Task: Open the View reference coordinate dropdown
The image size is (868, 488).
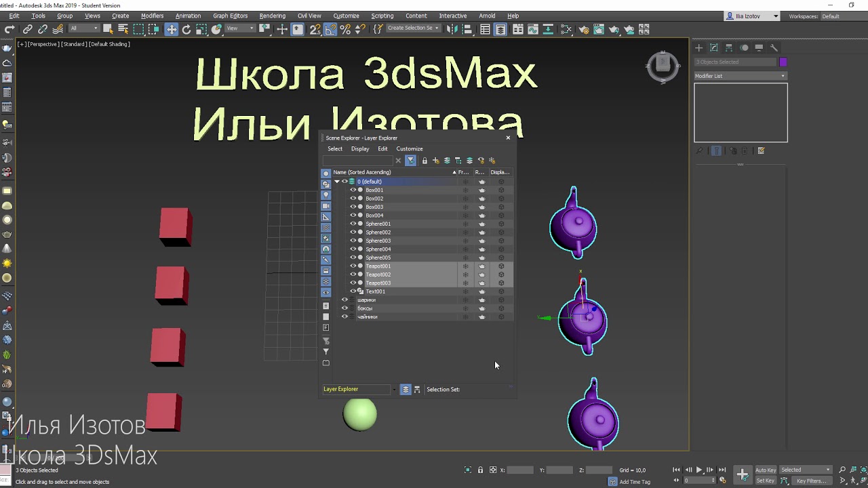Action: (x=241, y=28)
